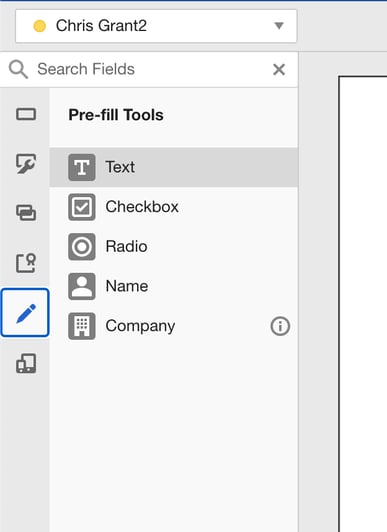Click the Name tool person icon
387x532 pixels.
click(82, 286)
